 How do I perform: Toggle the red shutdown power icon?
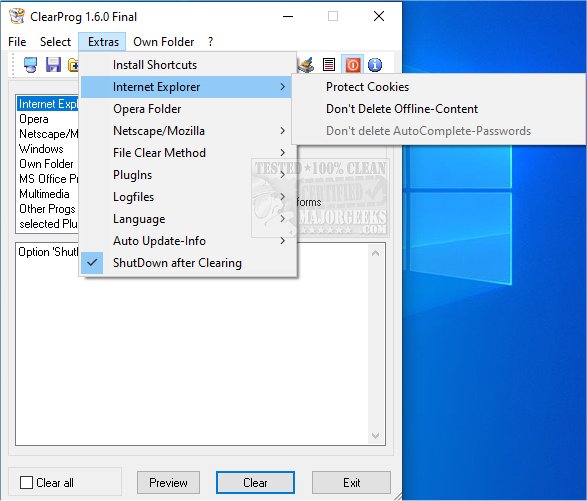pyautogui.click(x=353, y=65)
